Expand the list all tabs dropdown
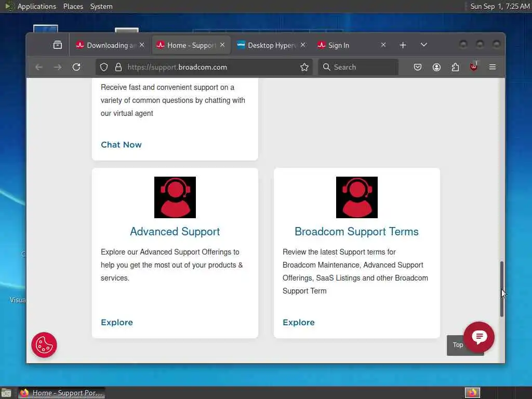 click(x=424, y=45)
